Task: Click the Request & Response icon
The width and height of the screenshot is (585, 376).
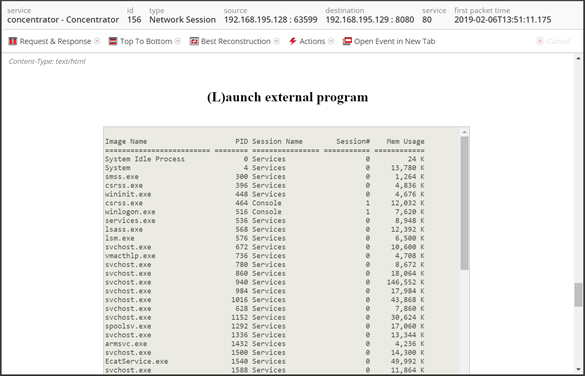Action: 13,41
